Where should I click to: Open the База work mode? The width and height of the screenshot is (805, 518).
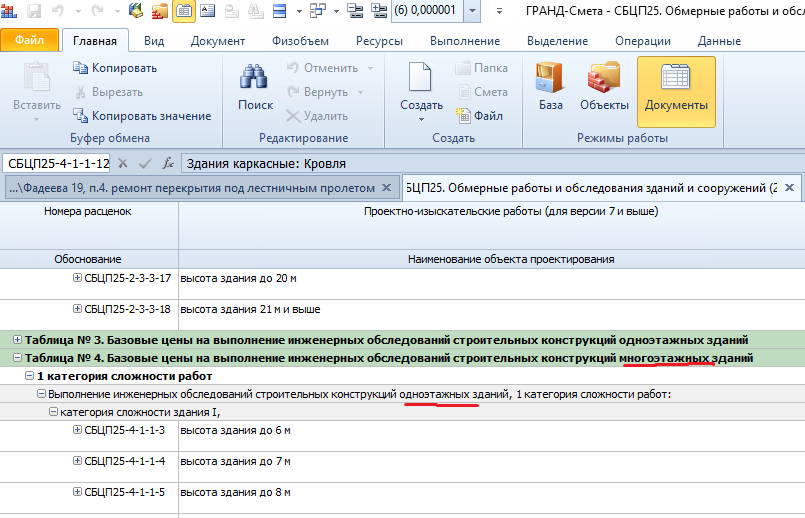[550, 87]
